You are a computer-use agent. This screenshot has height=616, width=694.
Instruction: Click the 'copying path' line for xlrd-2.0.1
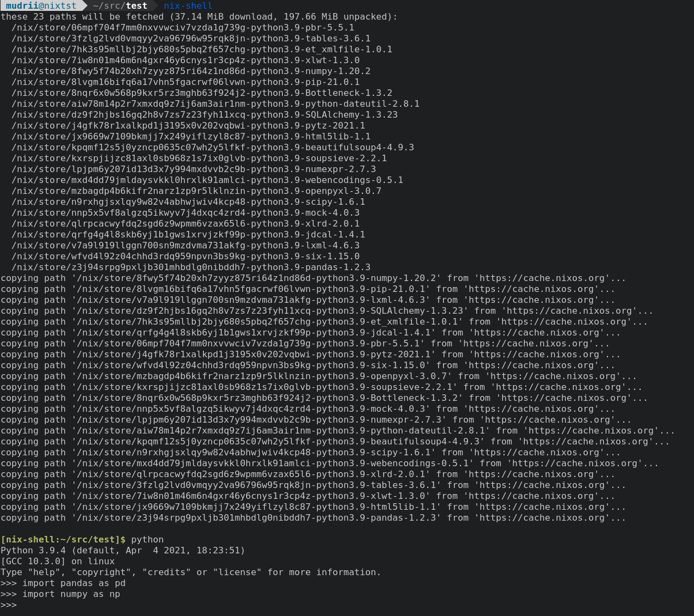point(308,474)
